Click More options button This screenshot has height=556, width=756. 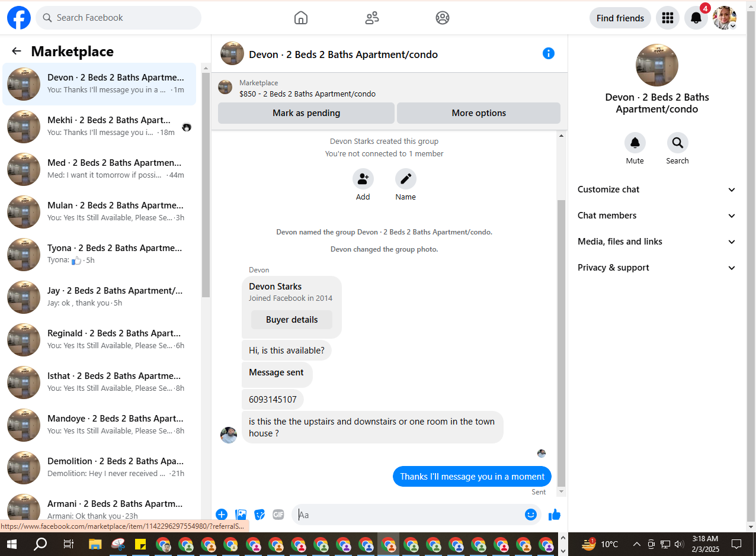click(479, 113)
